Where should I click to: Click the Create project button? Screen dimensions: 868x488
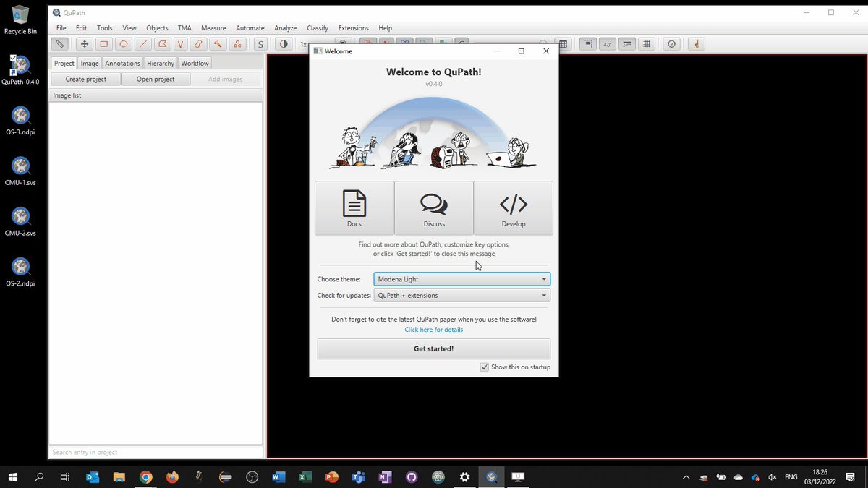coord(86,79)
